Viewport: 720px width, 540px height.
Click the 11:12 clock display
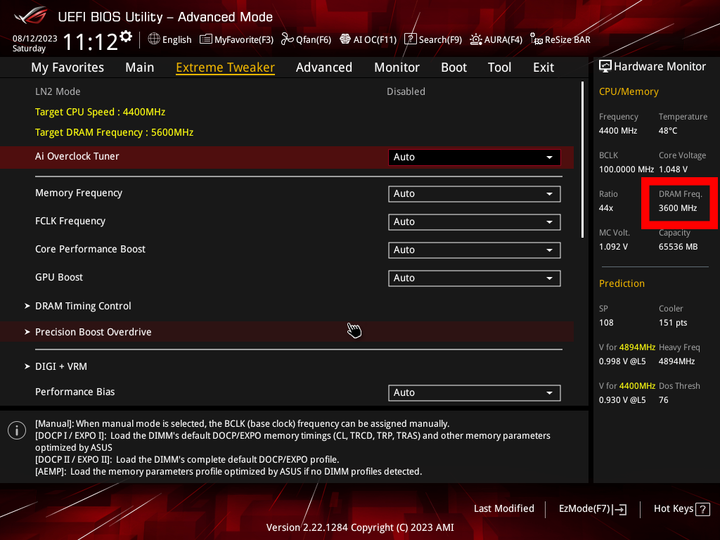click(x=90, y=42)
